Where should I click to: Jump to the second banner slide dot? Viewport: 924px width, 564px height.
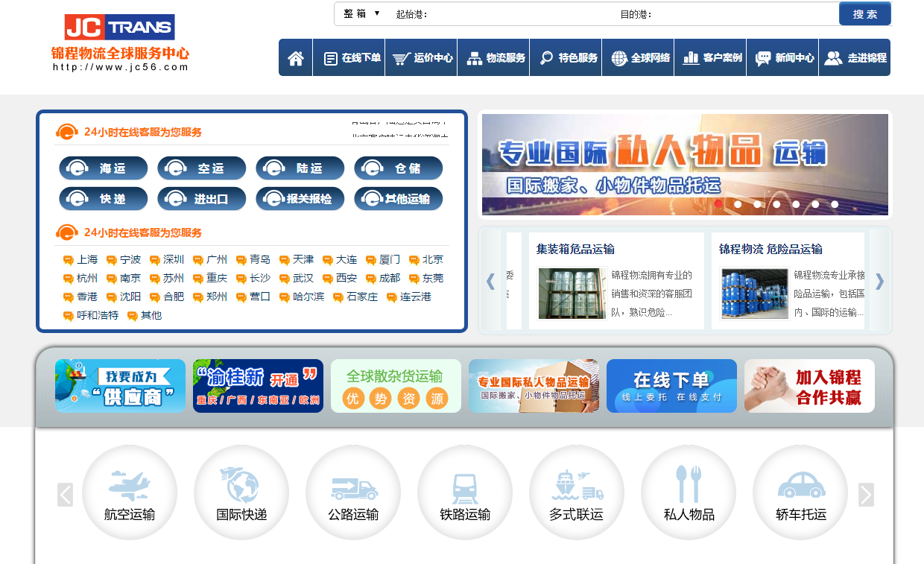(x=738, y=204)
